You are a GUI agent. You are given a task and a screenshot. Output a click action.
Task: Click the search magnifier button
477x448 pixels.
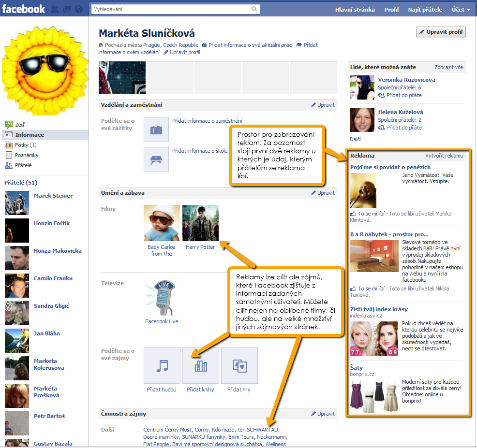(x=254, y=9)
